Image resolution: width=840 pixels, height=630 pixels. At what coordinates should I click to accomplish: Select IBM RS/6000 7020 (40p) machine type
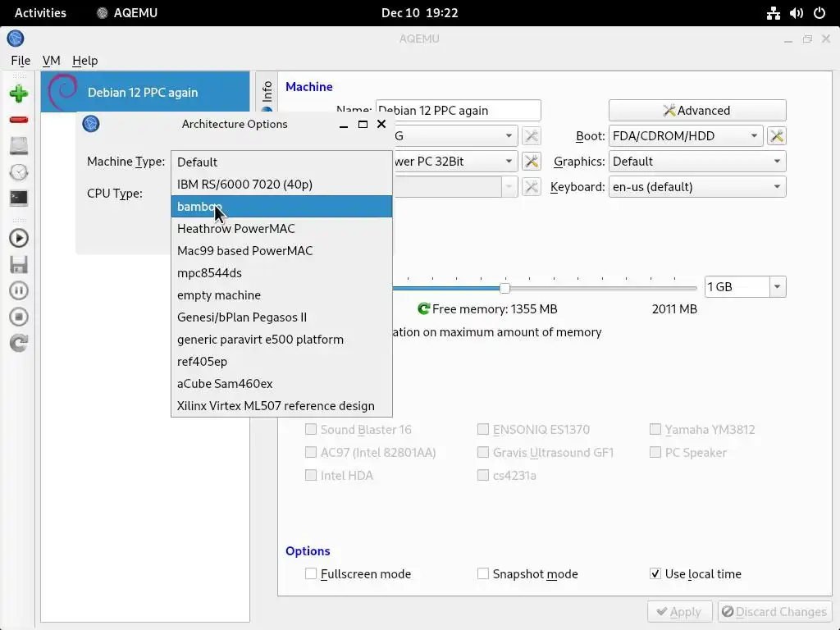282,185
